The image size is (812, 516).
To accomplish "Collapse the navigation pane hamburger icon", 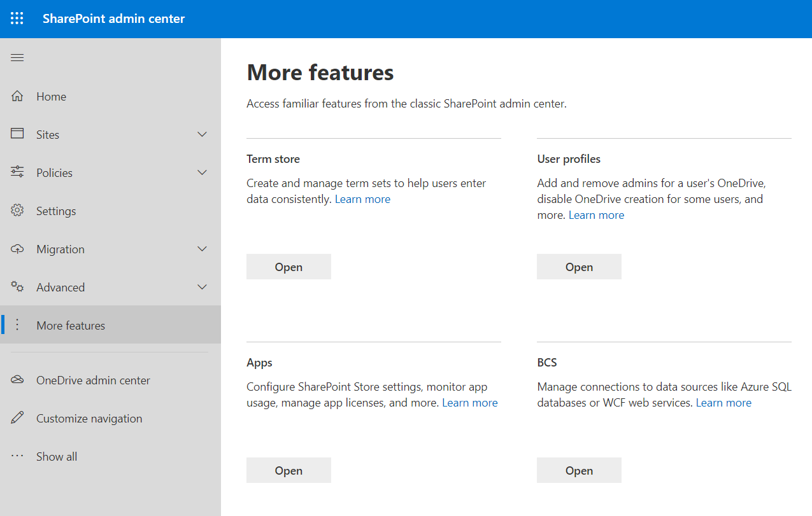I will (x=17, y=58).
